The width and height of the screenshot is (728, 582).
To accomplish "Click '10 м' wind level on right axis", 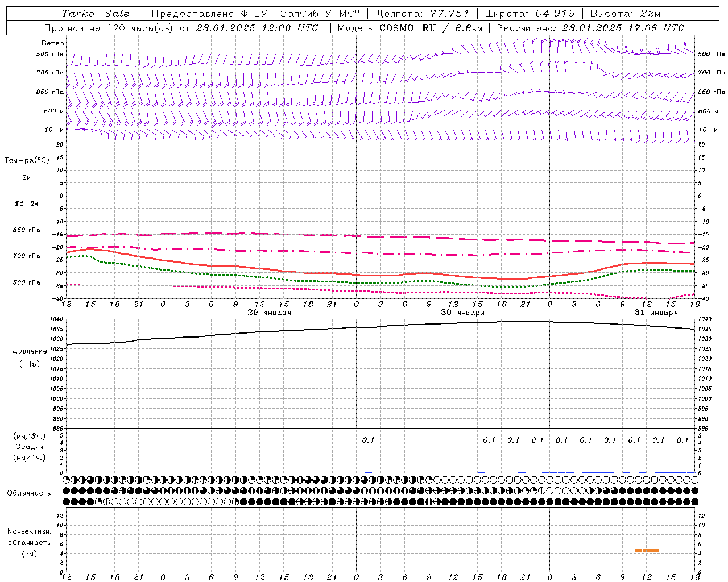I will pos(707,130).
